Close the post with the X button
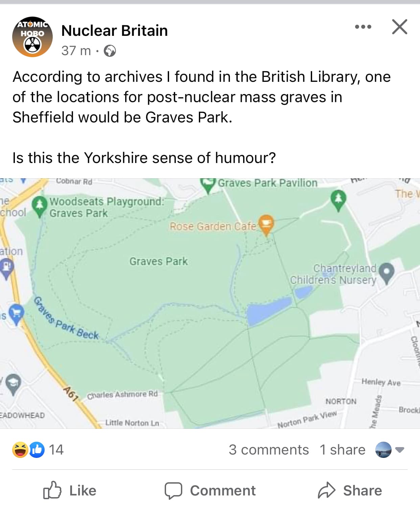420x510 pixels. (399, 27)
